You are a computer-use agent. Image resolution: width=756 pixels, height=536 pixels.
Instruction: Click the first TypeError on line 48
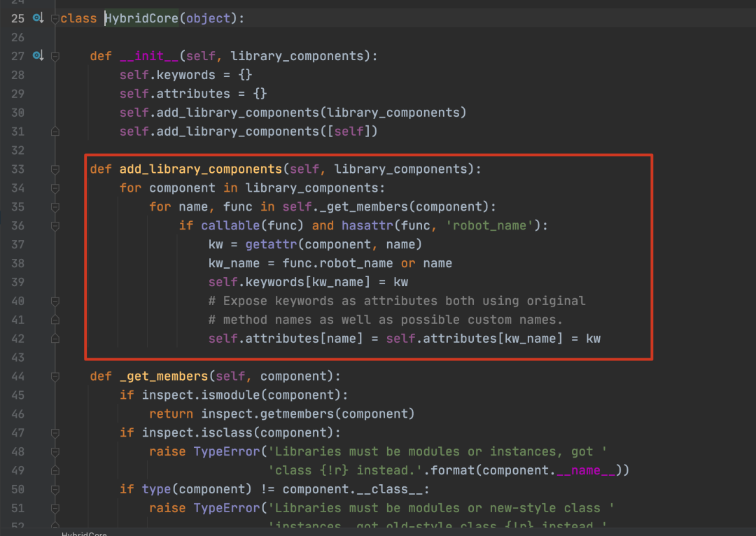coord(227,451)
